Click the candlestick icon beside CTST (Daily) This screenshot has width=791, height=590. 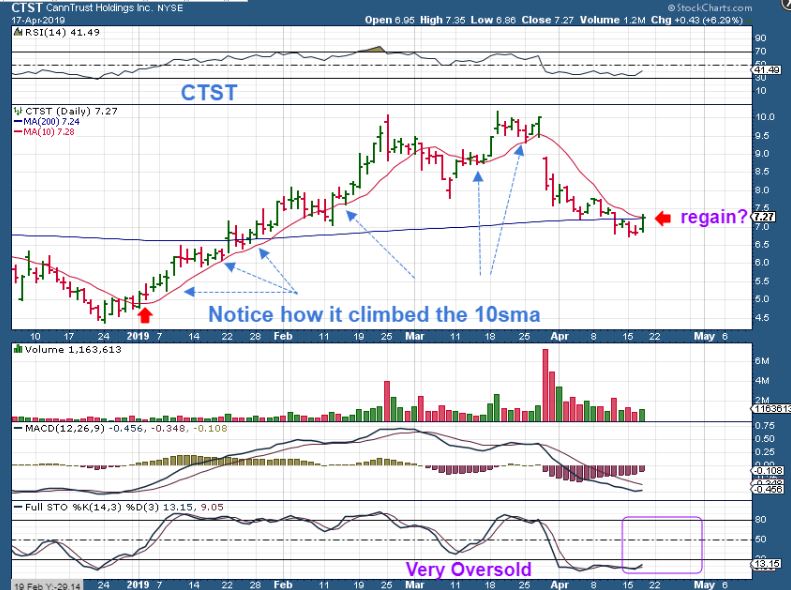(x=18, y=111)
